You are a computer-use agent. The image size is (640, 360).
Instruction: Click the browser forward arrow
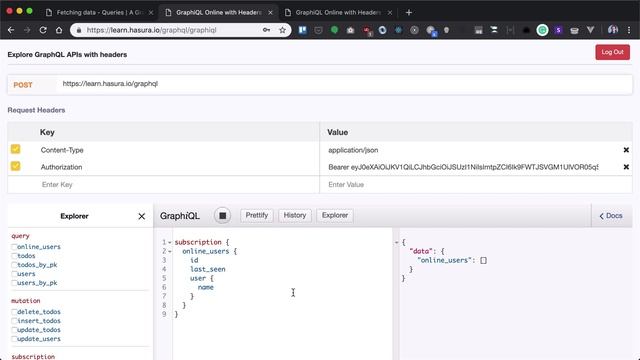[x=27, y=30]
